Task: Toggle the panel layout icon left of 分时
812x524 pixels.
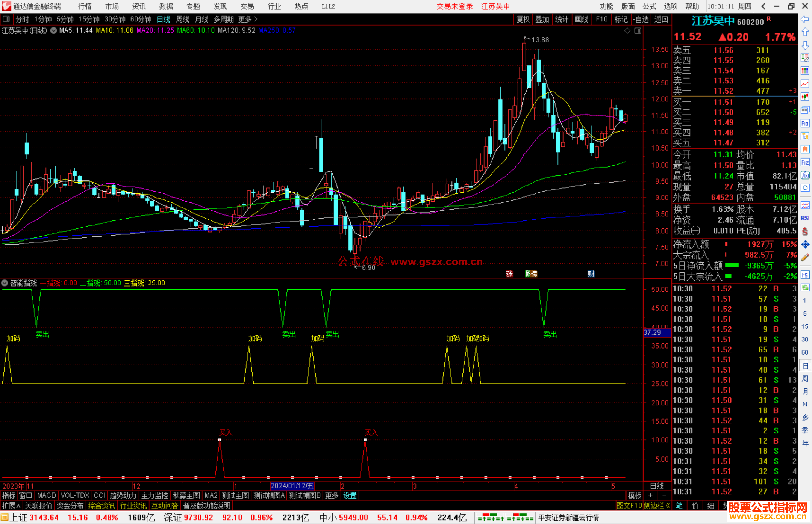Action: (6, 19)
